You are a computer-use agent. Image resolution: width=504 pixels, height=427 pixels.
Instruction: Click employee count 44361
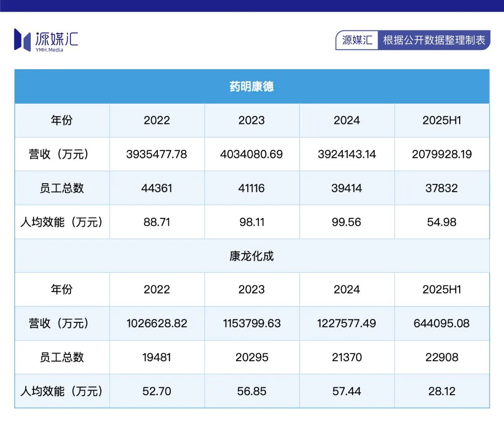pos(156,188)
